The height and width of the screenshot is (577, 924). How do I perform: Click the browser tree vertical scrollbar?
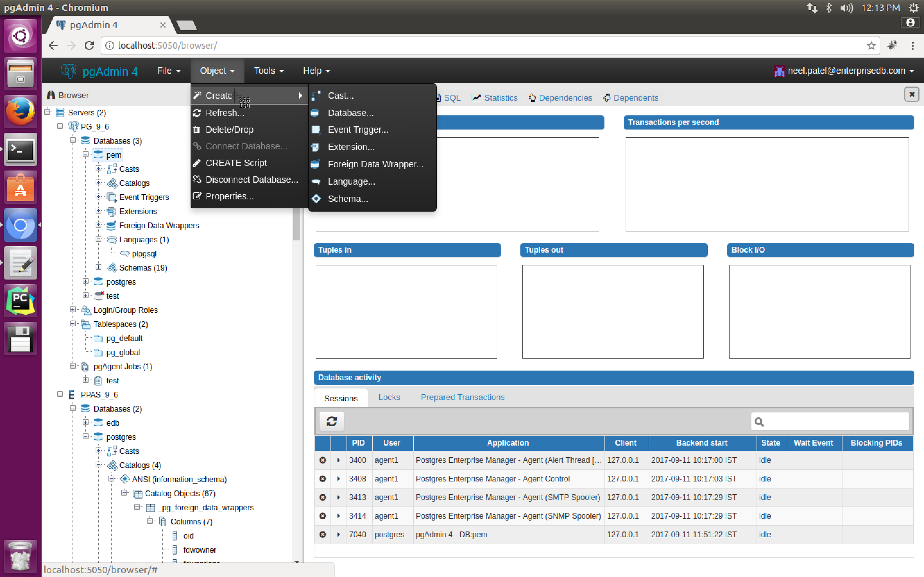(296, 225)
